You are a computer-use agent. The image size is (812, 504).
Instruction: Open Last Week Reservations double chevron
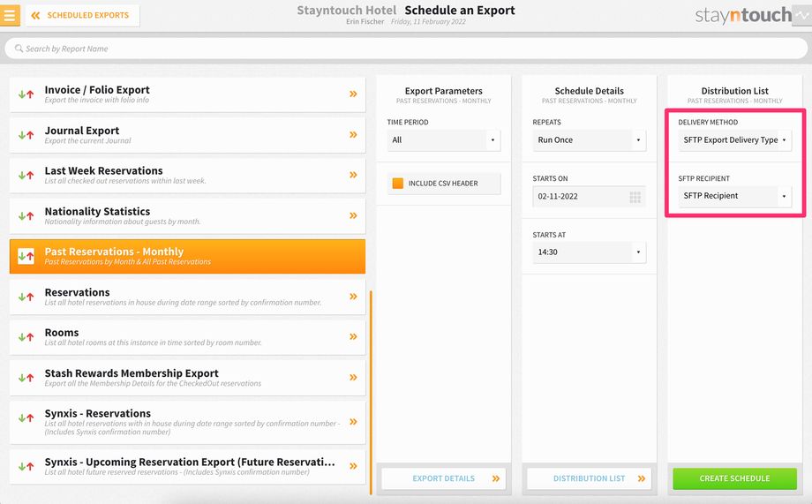click(x=353, y=175)
